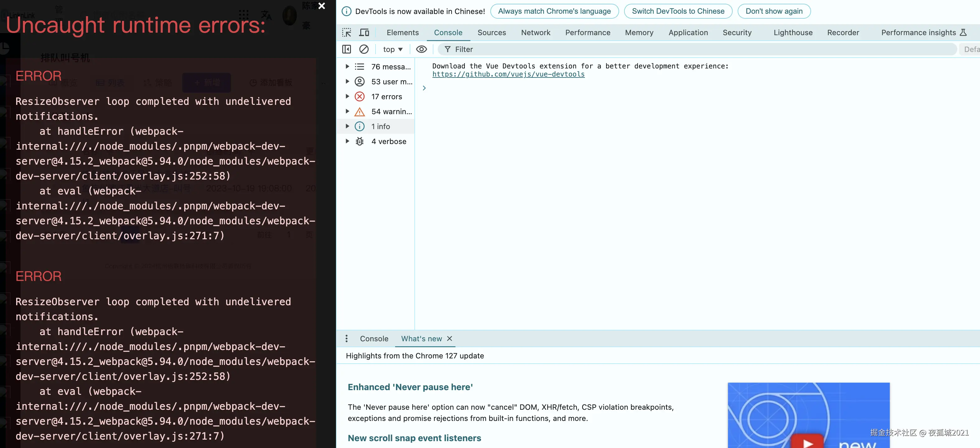The height and width of the screenshot is (448, 980).
Task: Close the runtime errors overlay
Action: pyautogui.click(x=321, y=6)
